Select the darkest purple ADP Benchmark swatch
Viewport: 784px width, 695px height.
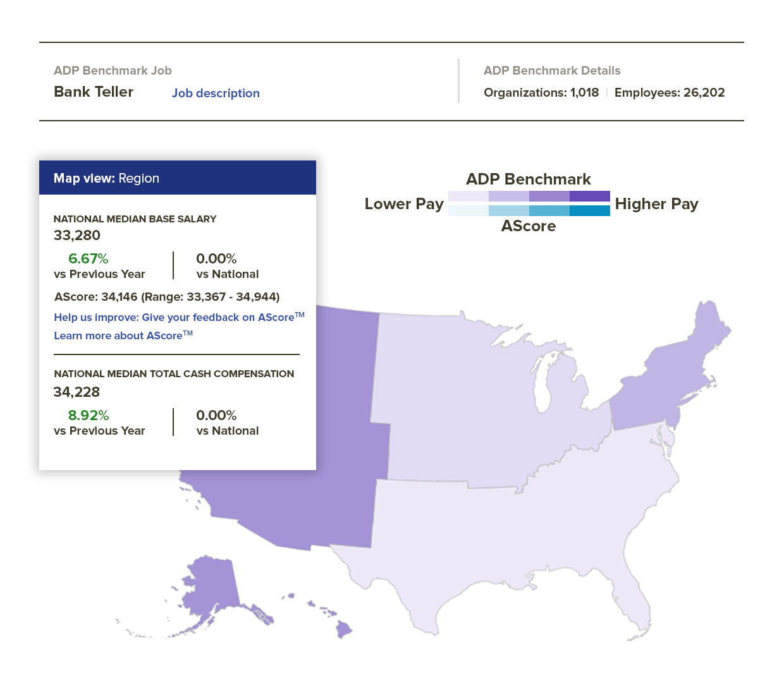[x=590, y=196]
